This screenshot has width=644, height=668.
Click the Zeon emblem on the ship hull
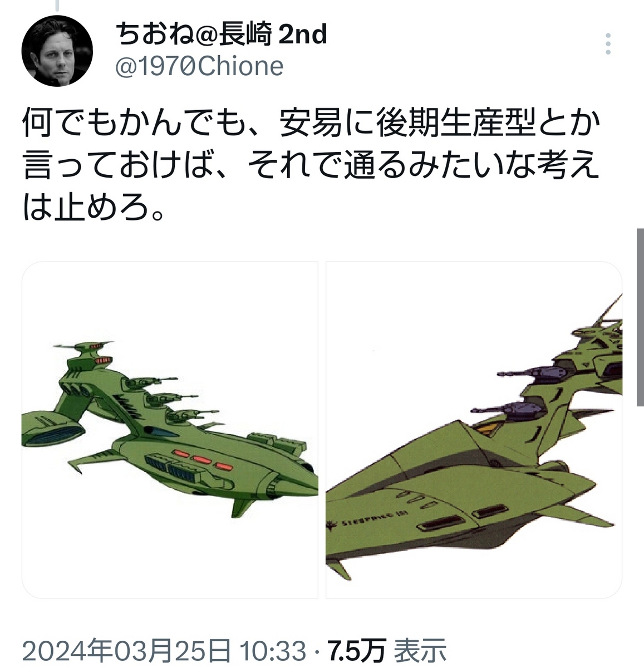(x=331, y=524)
